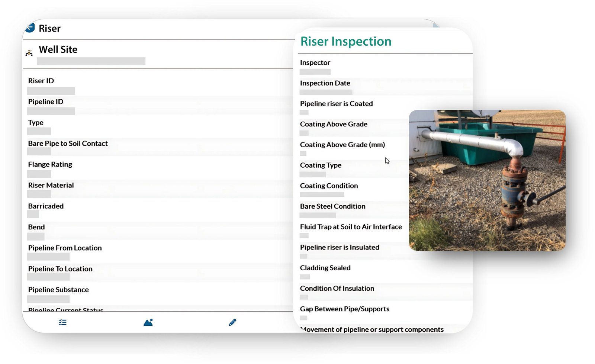The image size is (595, 364).
Task: Select the pencil edit icon
Action: 232,322
